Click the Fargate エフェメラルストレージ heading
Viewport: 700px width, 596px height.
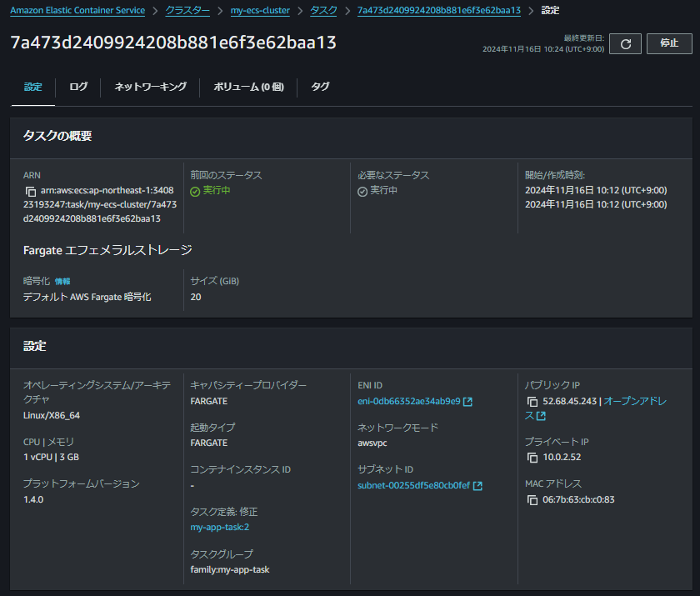(107, 250)
